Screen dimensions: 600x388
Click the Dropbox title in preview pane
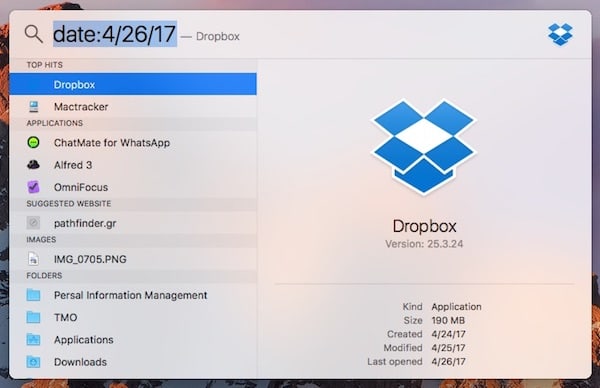pos(424,227)
